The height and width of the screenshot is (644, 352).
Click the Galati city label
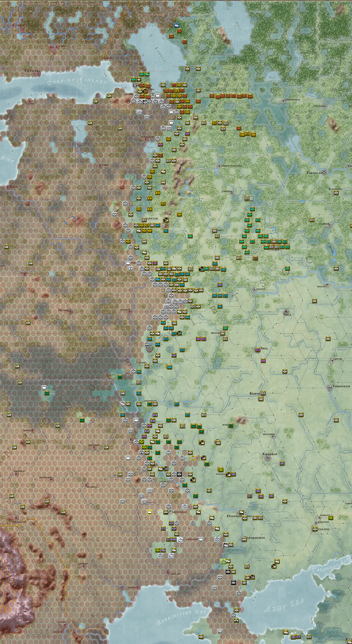coord(62,622)
